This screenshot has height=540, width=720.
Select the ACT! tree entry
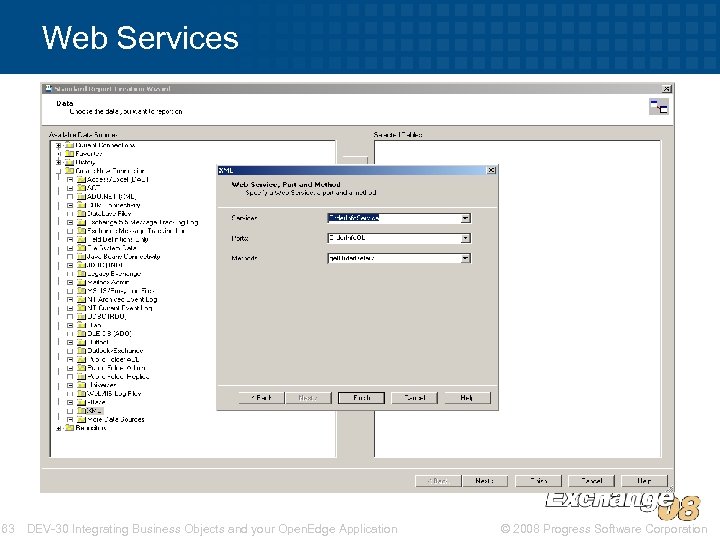[94, 188]
